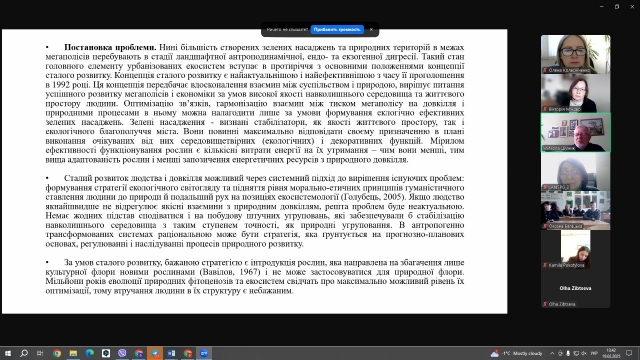This screenshot has height=360, width=640.
Task: Click the muted mic icon on LANGPG 2 tile
Action: point(545,187)
